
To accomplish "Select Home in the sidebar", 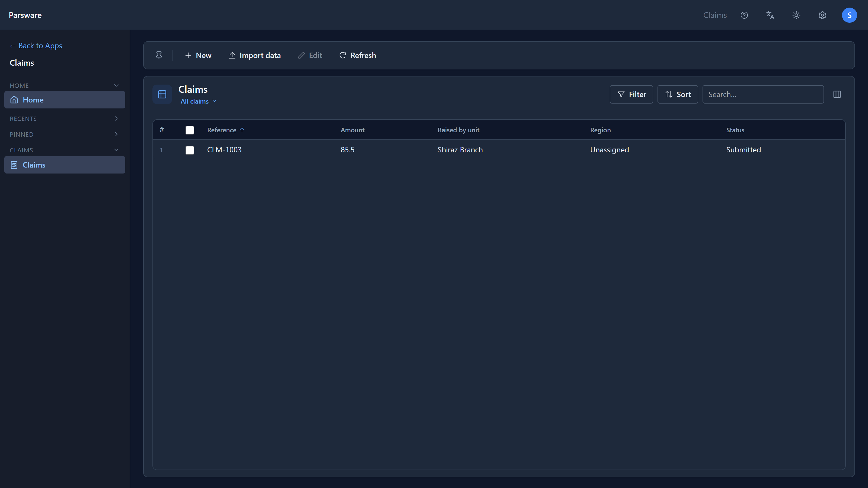I will [65, 100].
